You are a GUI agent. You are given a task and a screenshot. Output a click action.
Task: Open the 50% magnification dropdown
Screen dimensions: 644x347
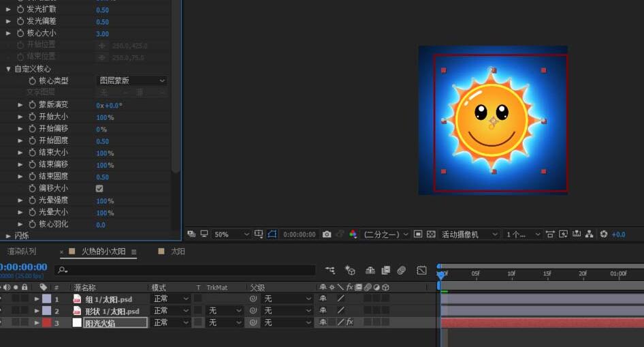pos(231,235)
